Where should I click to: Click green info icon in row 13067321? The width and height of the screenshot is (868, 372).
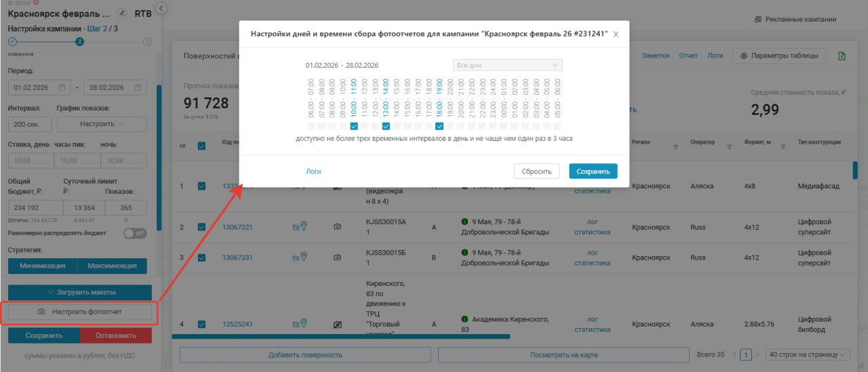tap(465, 222)
